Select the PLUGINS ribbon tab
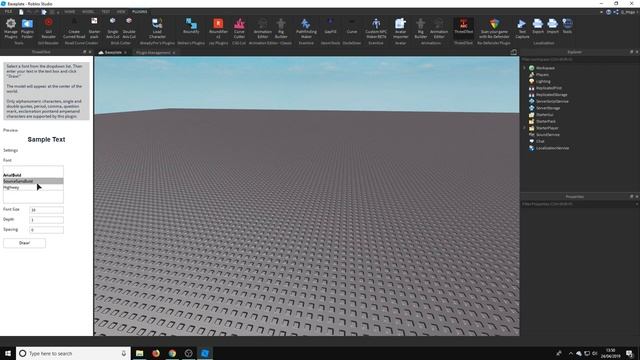This screenshot has height=360, width=640. click(x=140, y=12)
